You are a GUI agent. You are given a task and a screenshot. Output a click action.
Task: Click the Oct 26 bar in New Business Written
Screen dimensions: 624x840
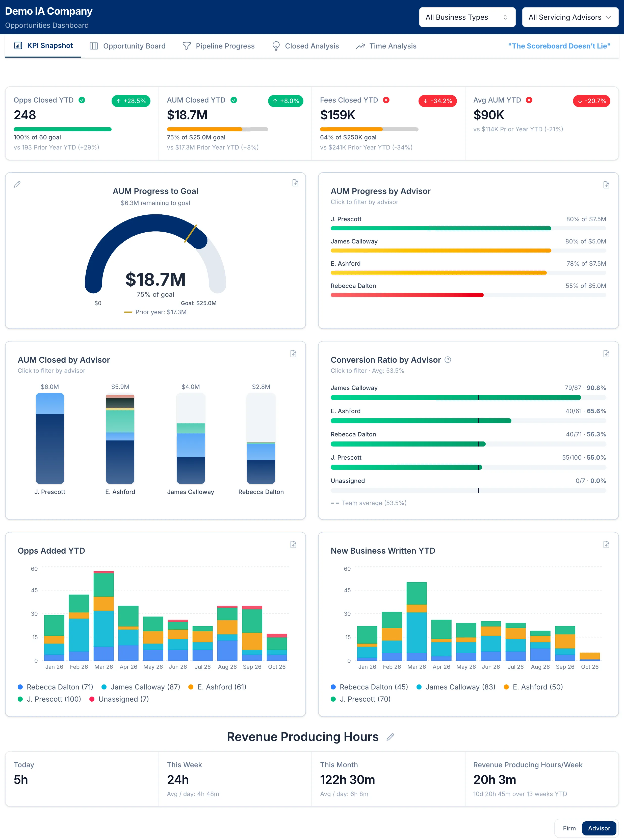point(590,657)
